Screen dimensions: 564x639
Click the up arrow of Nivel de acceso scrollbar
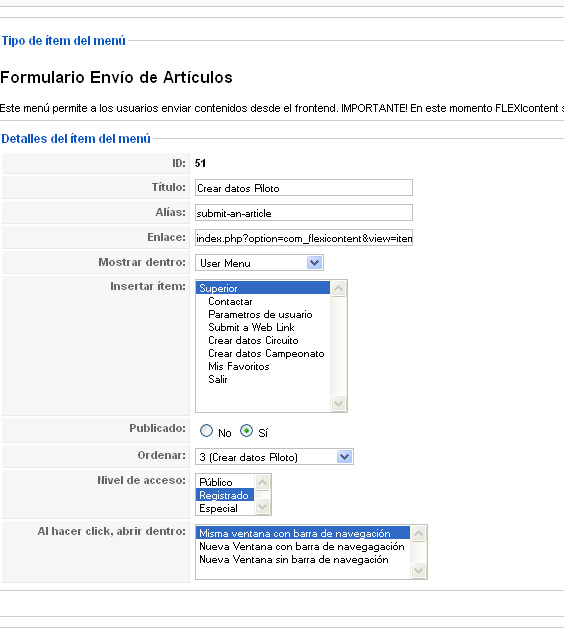[262, 483]
